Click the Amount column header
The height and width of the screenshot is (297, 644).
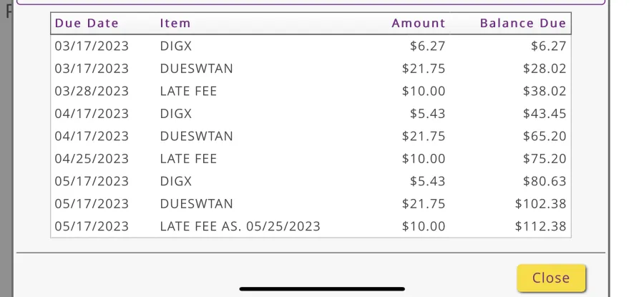tap(418, 23)
